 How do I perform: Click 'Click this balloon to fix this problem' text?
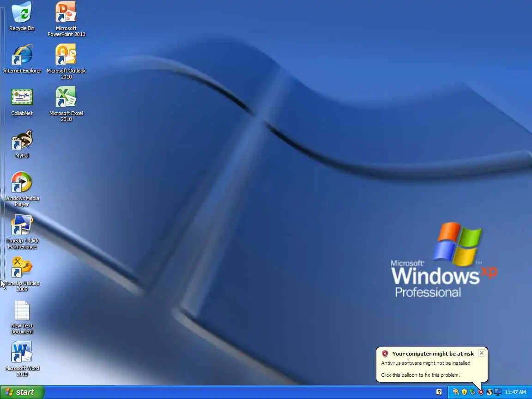pyautogui.click(x=420, y=375)
